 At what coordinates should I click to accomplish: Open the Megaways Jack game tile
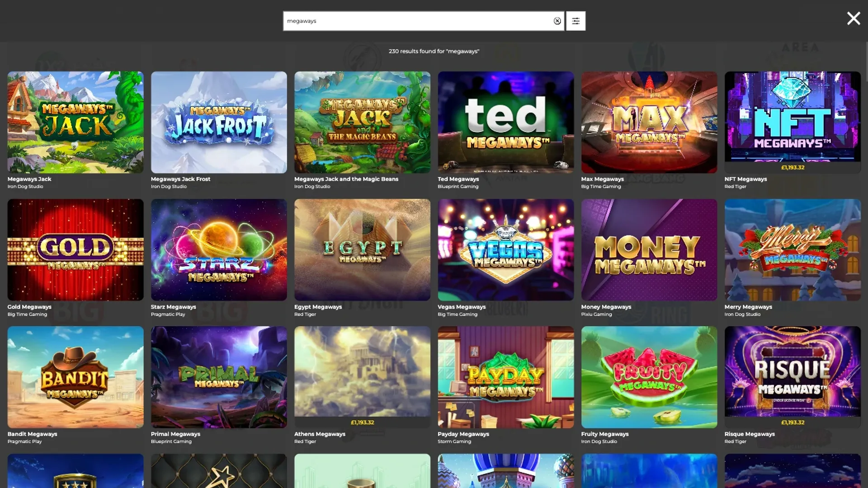(75, 122)
